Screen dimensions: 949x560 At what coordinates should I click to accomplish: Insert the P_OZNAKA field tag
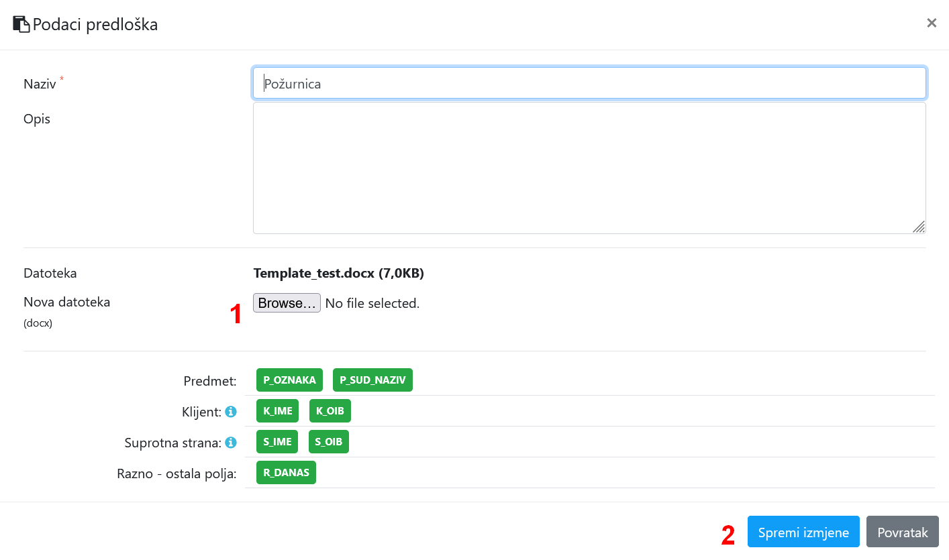289,380
